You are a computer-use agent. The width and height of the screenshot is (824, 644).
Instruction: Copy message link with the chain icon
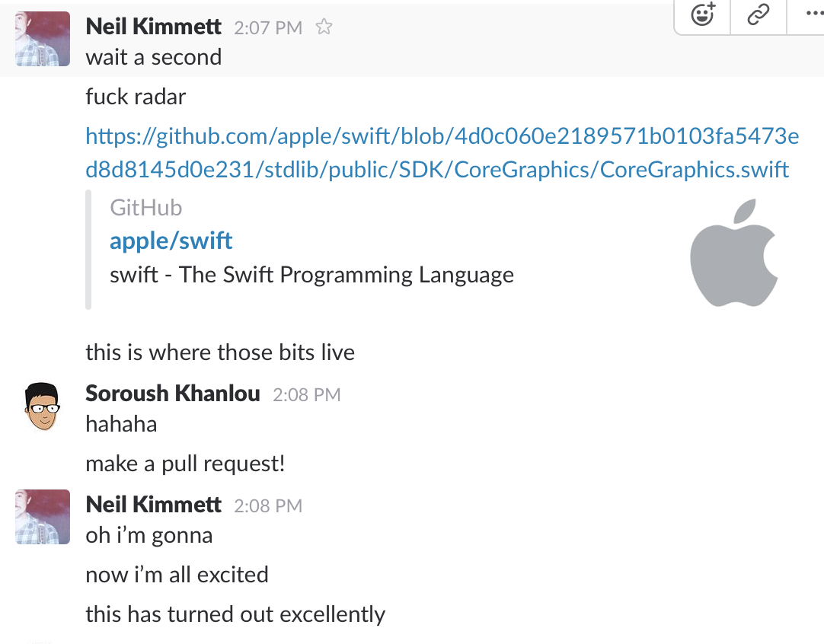click(x=759, y=14)
